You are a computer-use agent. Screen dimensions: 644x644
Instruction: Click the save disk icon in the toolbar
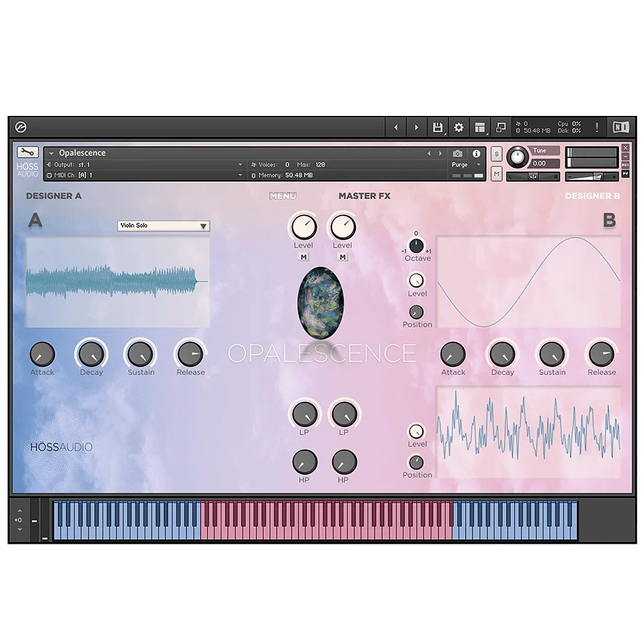(x=438, y=127)
